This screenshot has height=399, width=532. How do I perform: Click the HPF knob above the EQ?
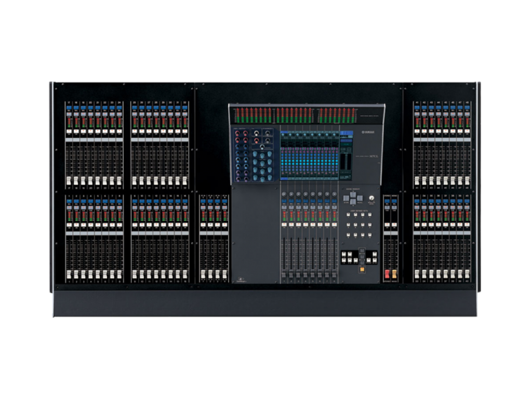[262, 147]
